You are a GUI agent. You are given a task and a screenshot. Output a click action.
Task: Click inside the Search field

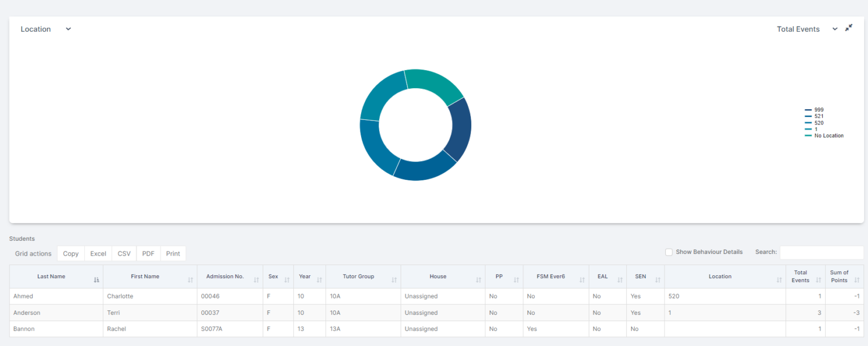[822, 252]
